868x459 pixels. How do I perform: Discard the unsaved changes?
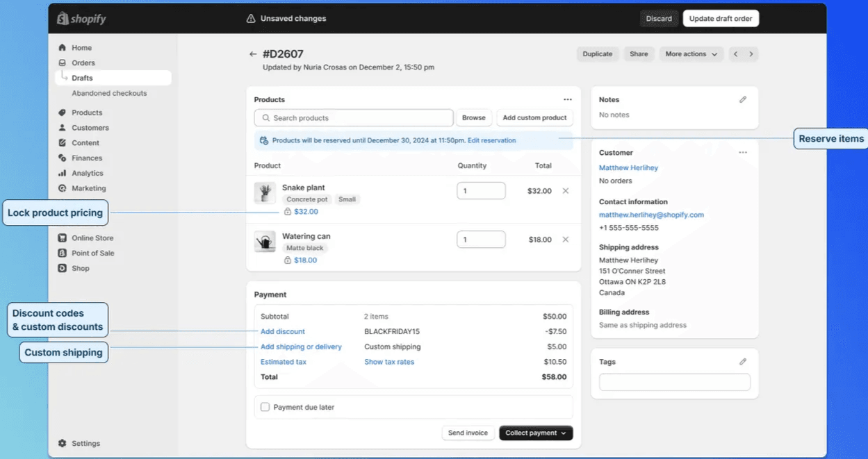(x=659, y=19)
